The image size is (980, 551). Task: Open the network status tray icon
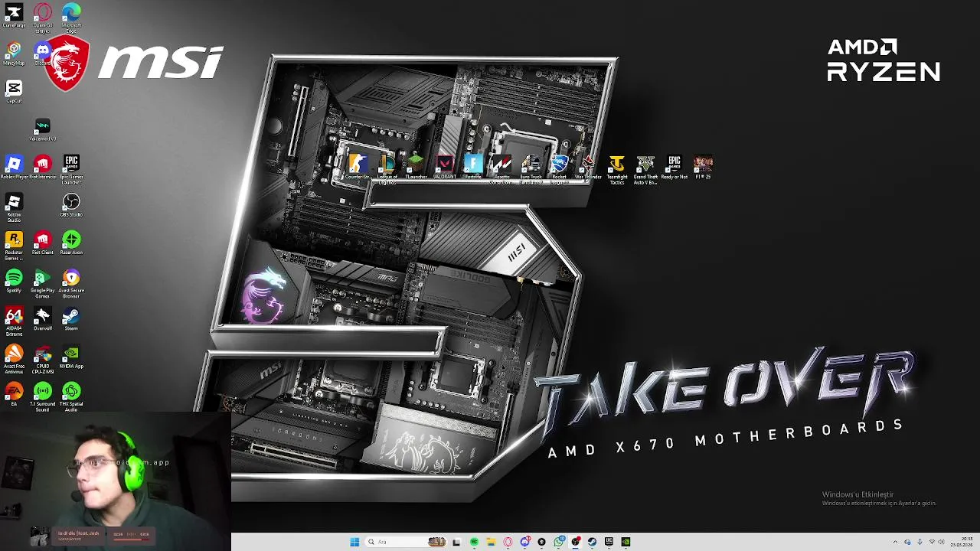(932, 542)
